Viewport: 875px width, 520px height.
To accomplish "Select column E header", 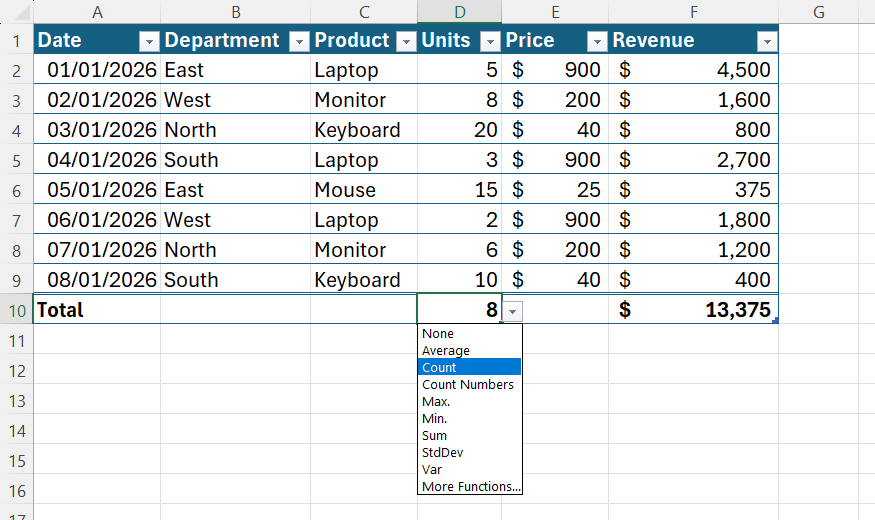I will [x=555, y=12].
